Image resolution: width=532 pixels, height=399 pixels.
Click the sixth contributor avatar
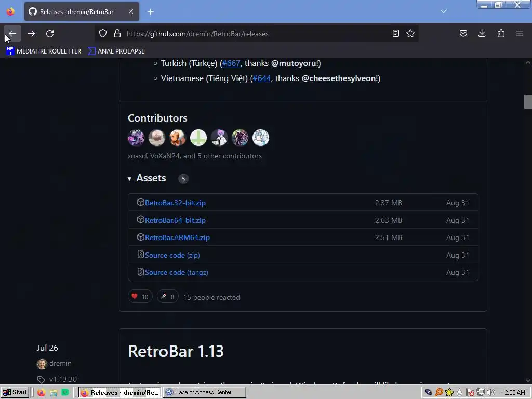coord(240,138)
